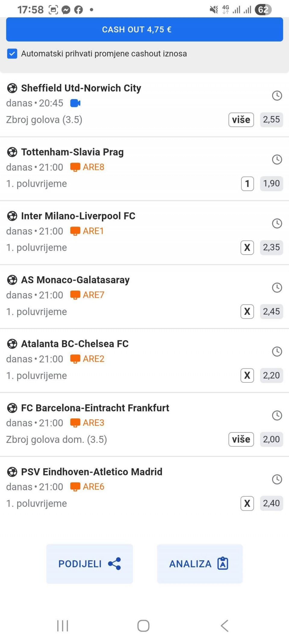Tap the clock icon for Atalanta BC-Chelsea FC

(x=277, y=351)
